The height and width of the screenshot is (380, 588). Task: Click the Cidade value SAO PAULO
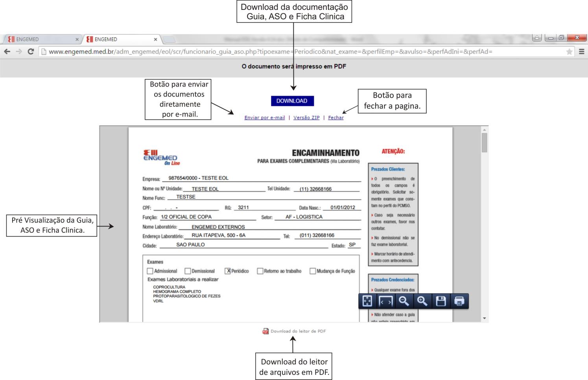coord(190,245)
